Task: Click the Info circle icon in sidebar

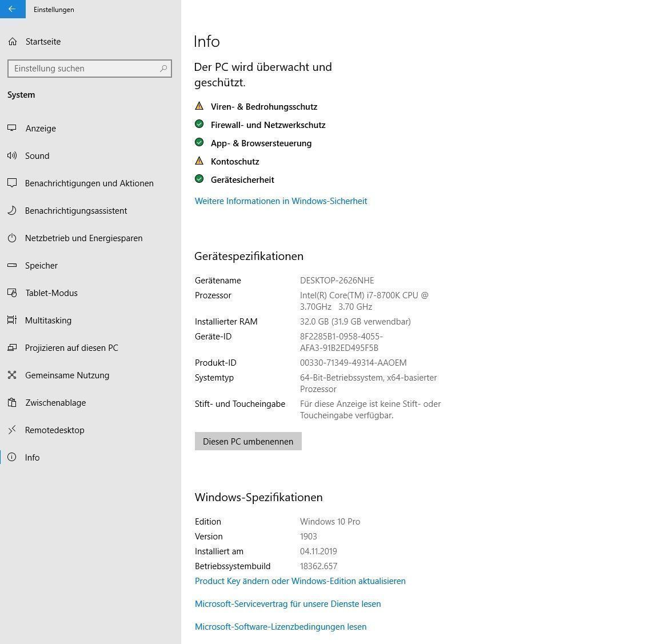Action: [12, 457]
